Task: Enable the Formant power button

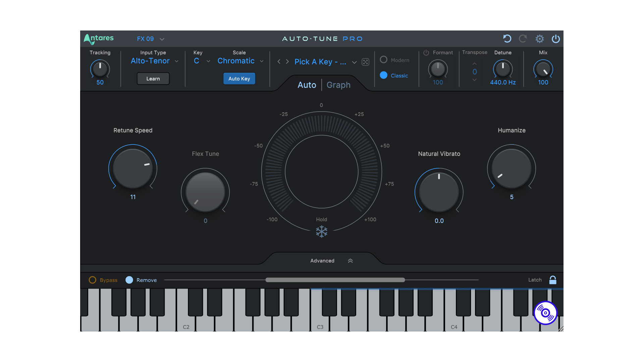Action: pyautogui.click(x=426, y=53)
